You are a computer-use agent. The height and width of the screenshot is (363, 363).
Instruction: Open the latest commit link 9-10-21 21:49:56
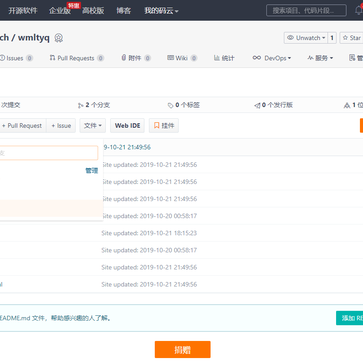click(x=127, y=147)
